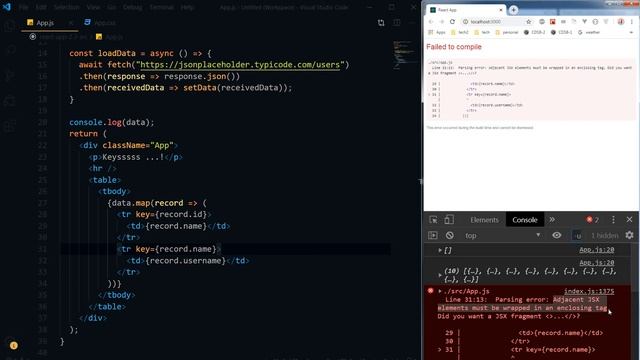
Task: Click Chrome profile avatar icon
Action: (621, 22)
